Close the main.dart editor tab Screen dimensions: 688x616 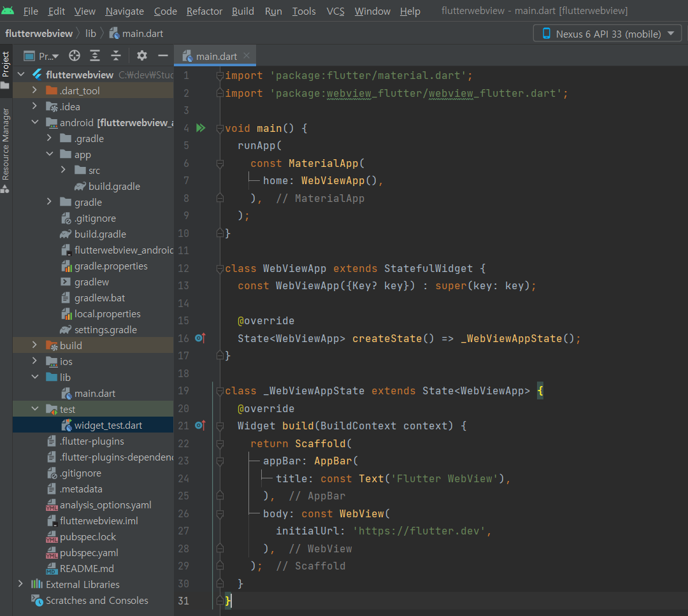247,55
